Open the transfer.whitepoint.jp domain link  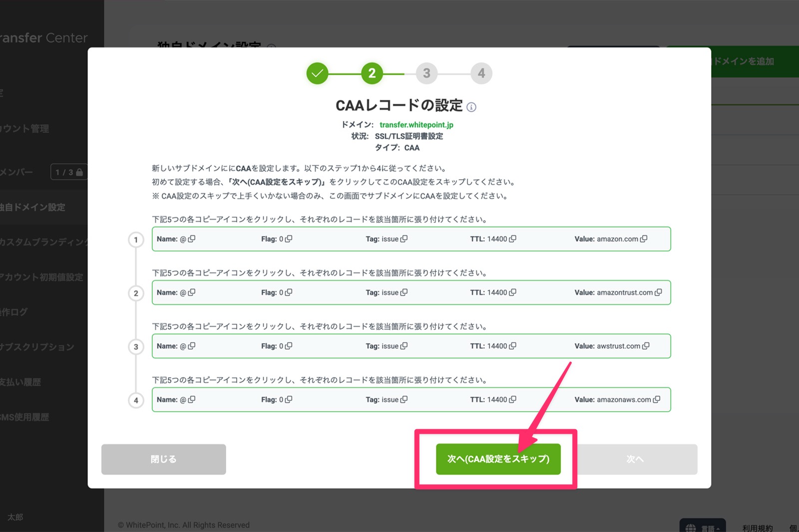click(x=416, y=125)
